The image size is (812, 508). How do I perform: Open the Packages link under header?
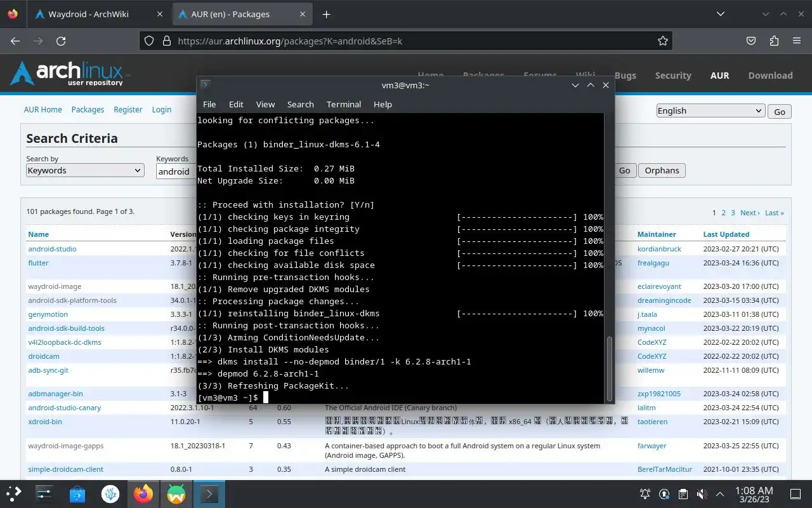(88, 109)
